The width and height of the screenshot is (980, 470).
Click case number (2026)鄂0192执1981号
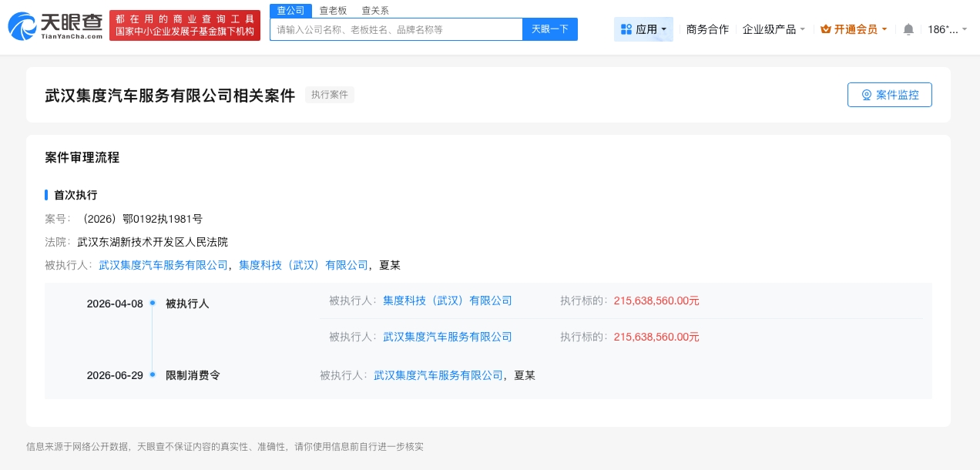[140, 219]
